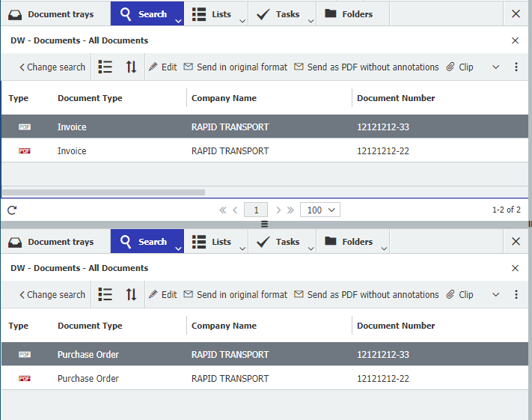Click Clip in the lower panel toolbar
Screen dimensions: 532x420
(x=459, y=294)
